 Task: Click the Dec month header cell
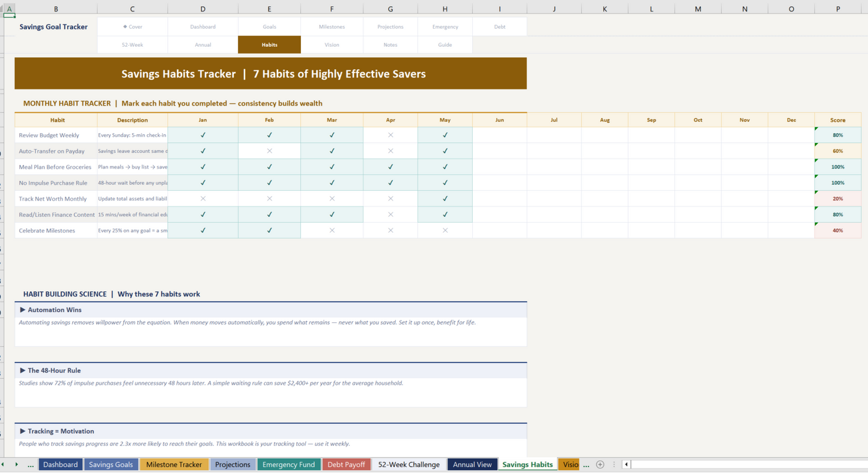tap(791, 120)
